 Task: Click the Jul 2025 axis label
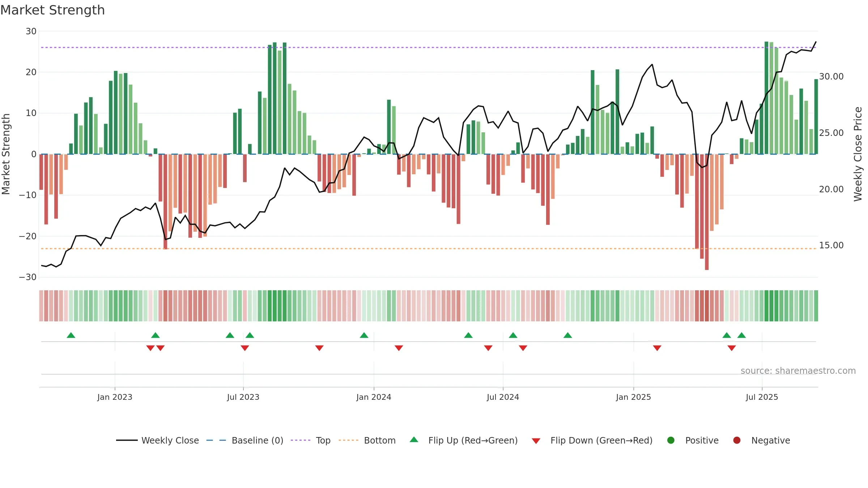click(762, 397)
